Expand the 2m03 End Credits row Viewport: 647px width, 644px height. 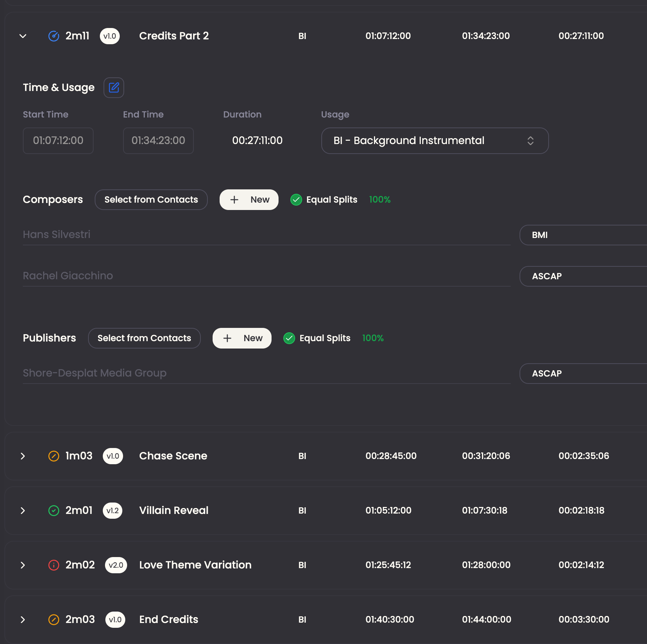click(x=23, y=620)
